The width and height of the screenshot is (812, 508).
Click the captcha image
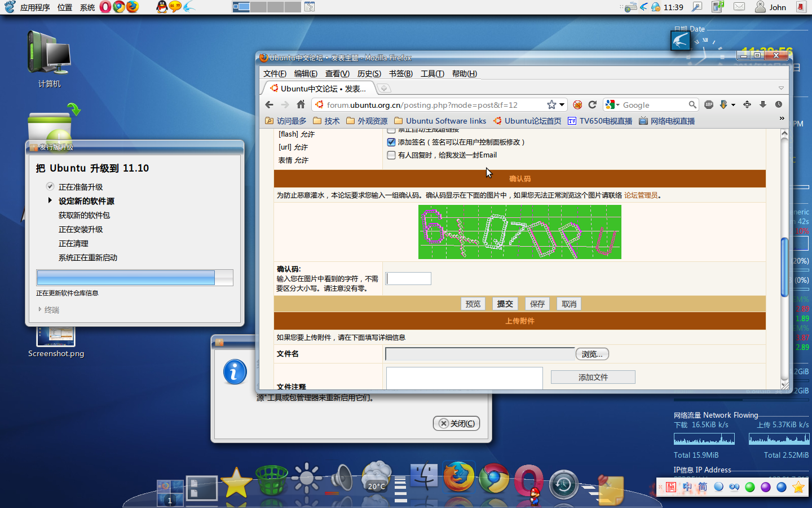point(519,232)
